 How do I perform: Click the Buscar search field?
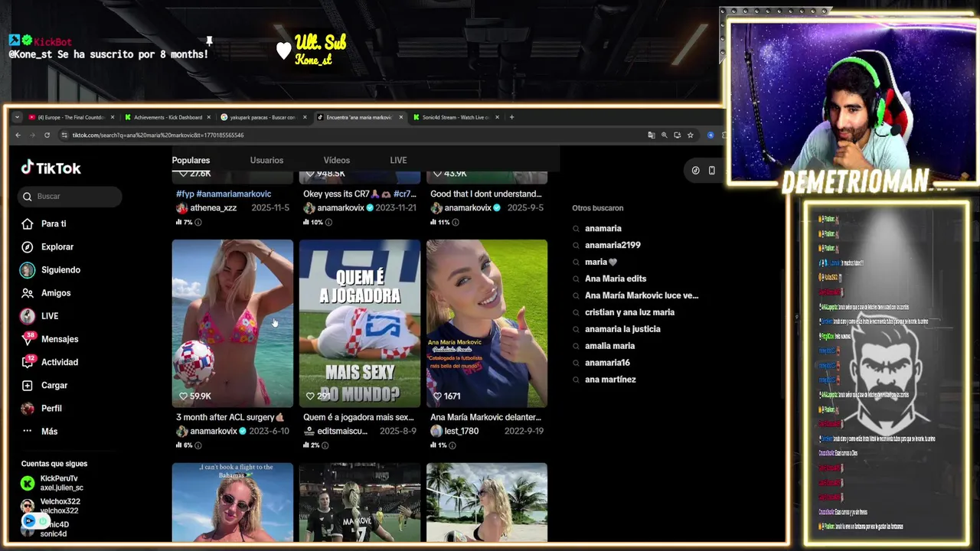coord(70,197)
